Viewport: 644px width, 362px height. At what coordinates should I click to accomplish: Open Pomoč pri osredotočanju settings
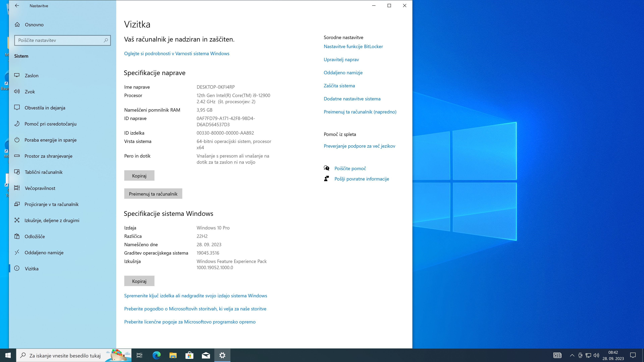[x=62, y=124]
